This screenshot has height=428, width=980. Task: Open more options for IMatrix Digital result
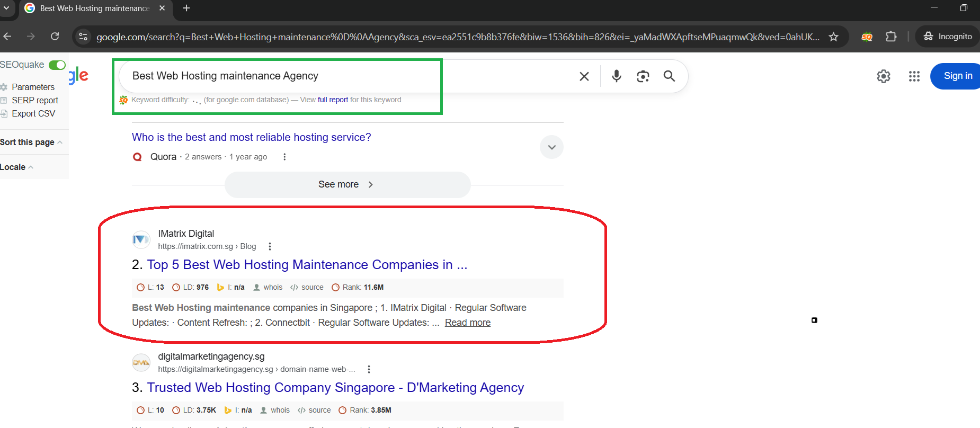(270, 246)
